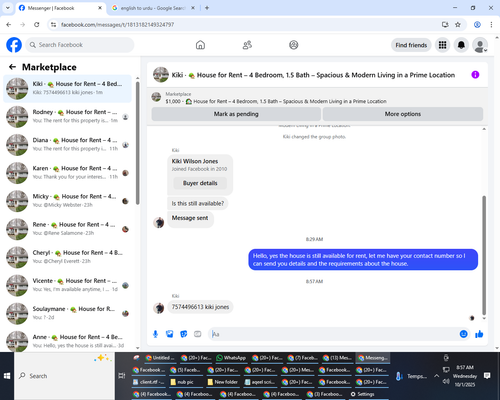Click the chat messages scrollbar

coord(484,255)
